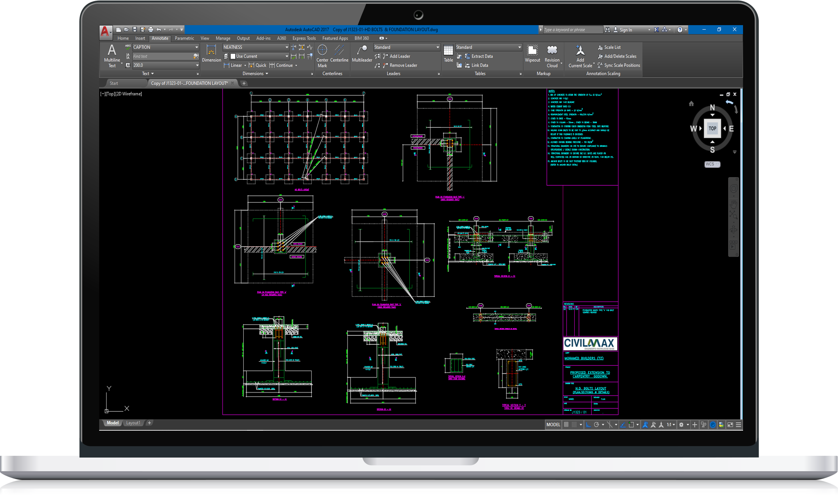
Task: Save the drawing with the floppy icon
Action: point(134,30)
